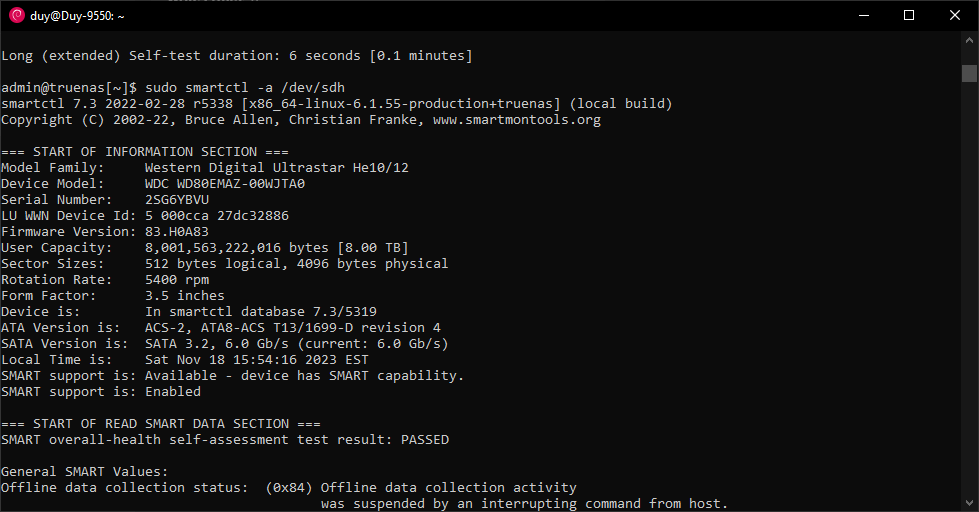
Task: Click the Debian swirl icon in title bar
Action: pyautogui.click(x=17, y=16)
